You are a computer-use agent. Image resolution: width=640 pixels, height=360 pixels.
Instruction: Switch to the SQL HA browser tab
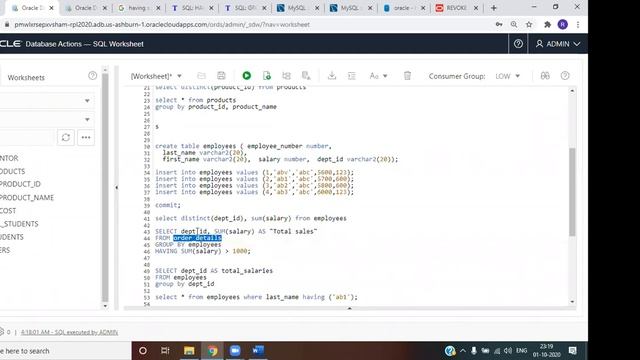191,8
